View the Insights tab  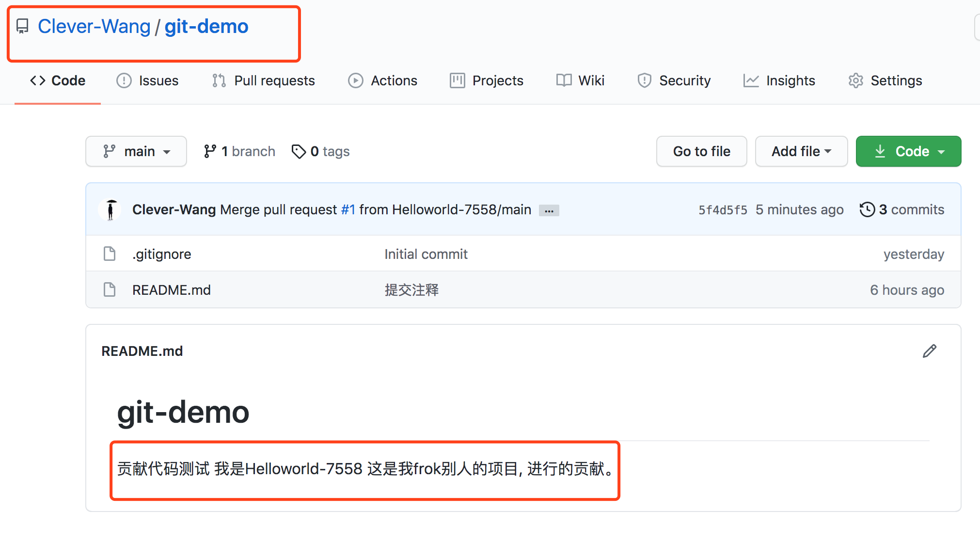779,80
